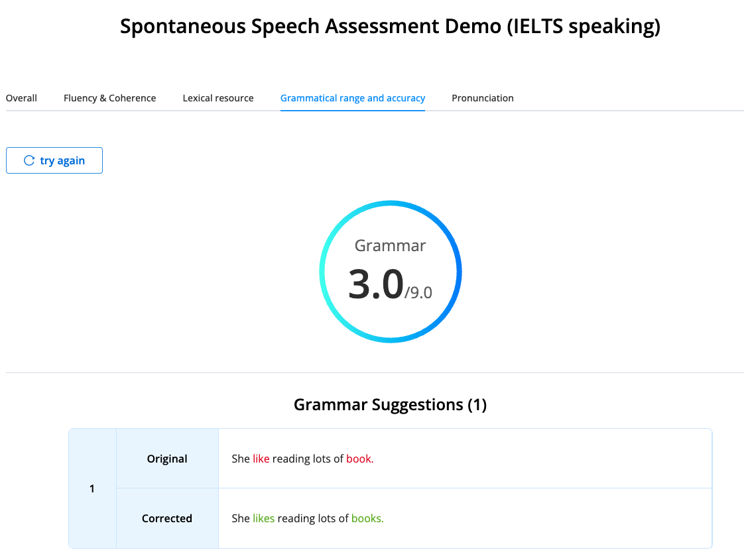The image size is (744, 560).
Task: Click the Grammar label inside the circle
Action: click(390, 246)
